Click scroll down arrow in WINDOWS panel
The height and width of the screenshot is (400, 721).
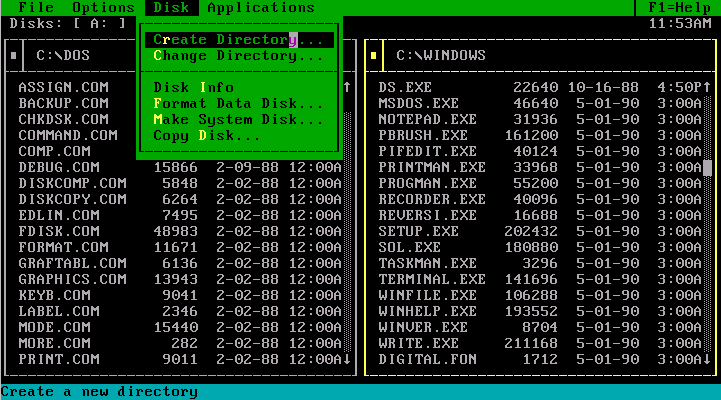point(707,359)
